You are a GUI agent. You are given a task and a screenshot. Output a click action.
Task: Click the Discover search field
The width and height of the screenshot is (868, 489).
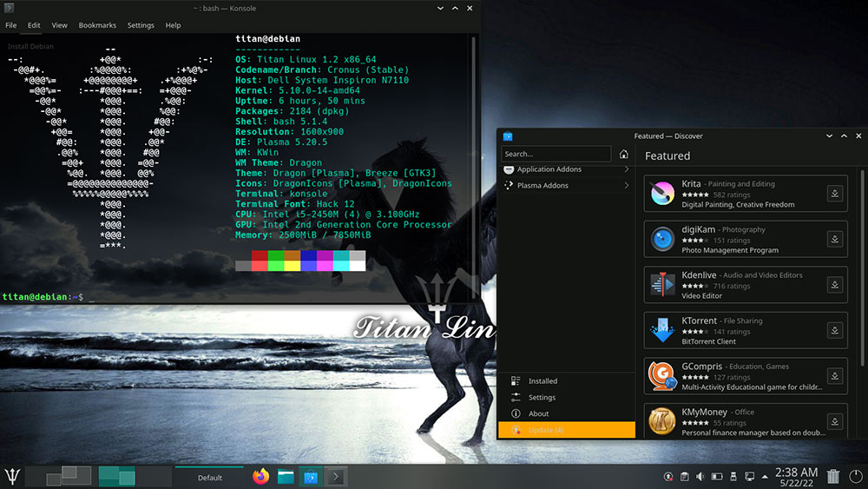tap(556, 154)
